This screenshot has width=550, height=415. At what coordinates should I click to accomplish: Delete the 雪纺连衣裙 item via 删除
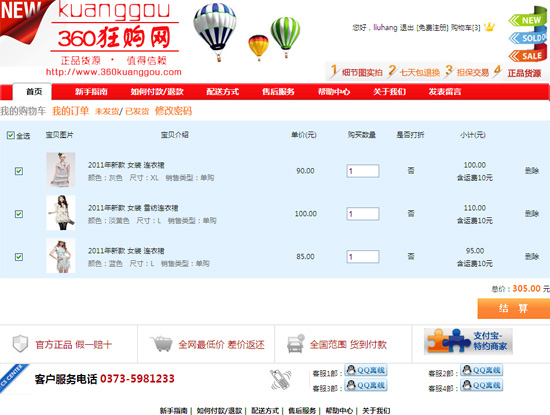click(x=532, y=214)
